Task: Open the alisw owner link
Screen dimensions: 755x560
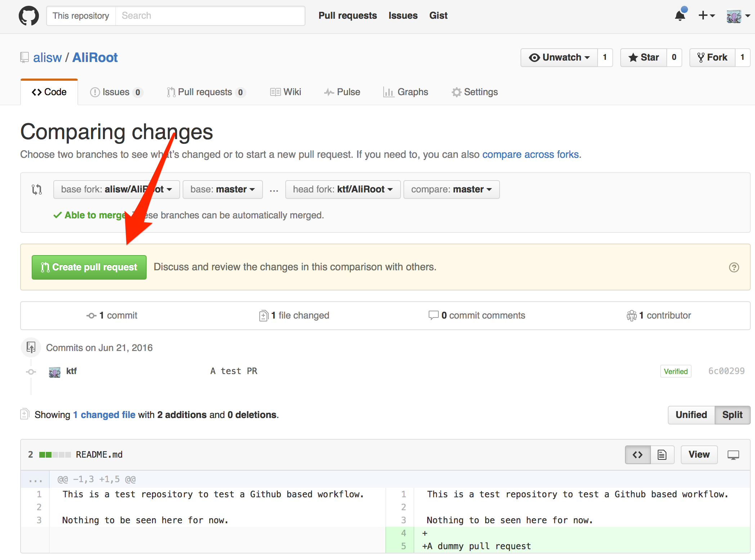Action: pyautogui.click(x=48, y=58)
